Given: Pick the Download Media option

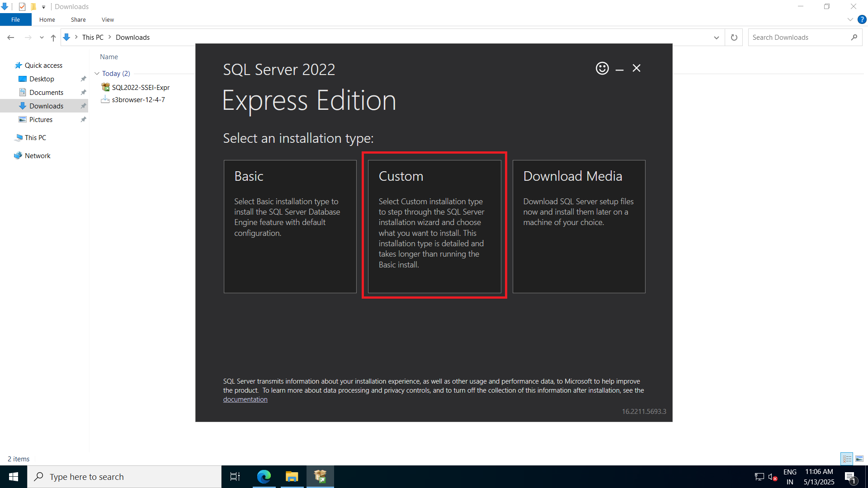Looking at the screenshot, I should point(579,226).
